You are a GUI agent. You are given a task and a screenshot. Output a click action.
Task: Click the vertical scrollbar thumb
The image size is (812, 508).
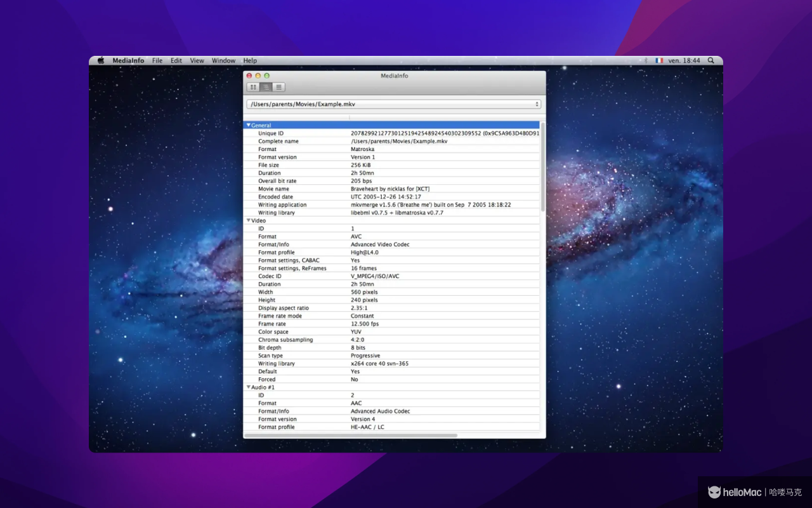click(542, 166)
